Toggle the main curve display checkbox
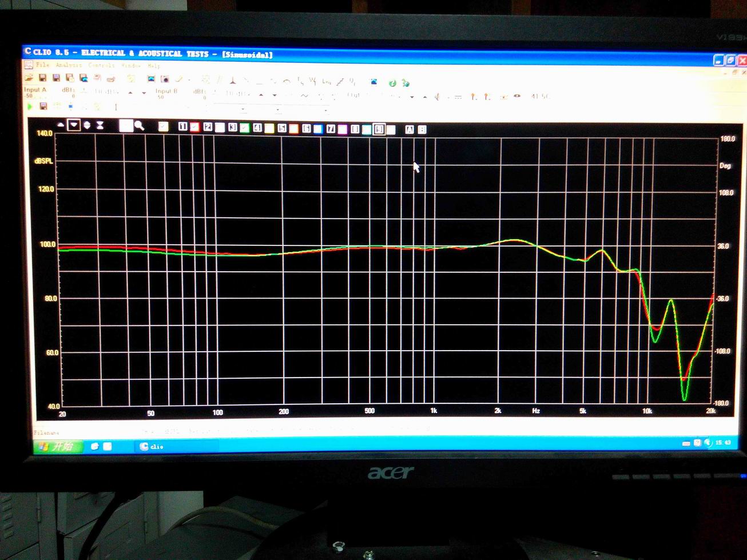Image resolution: width=747 pixels, height=560 pixels. (x=163, y=126)
